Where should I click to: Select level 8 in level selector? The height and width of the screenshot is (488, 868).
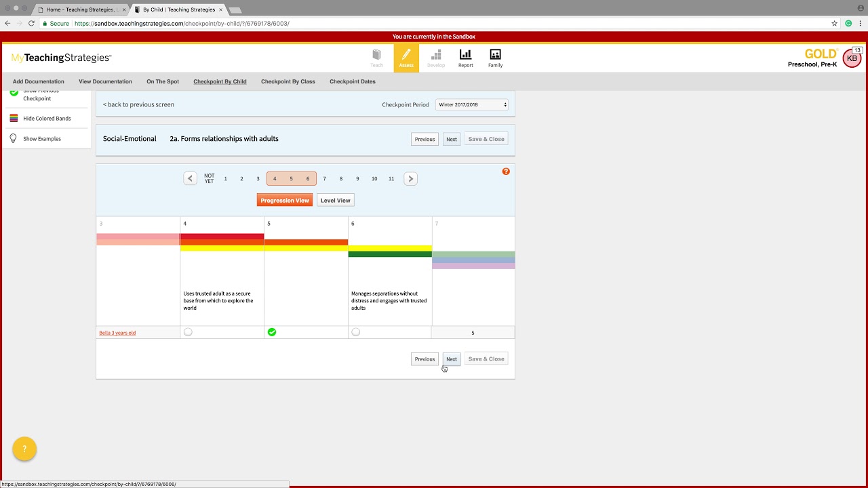click(341, 179)
